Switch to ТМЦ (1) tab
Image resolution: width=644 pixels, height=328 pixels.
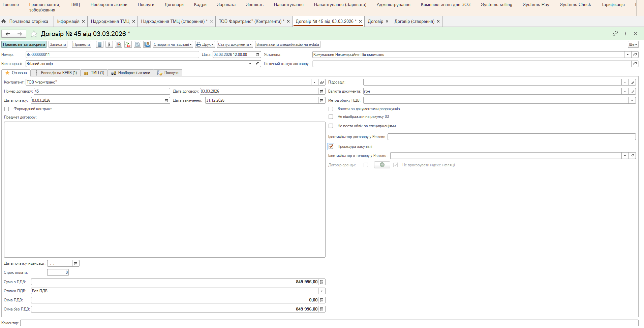(x=94, y=73)
